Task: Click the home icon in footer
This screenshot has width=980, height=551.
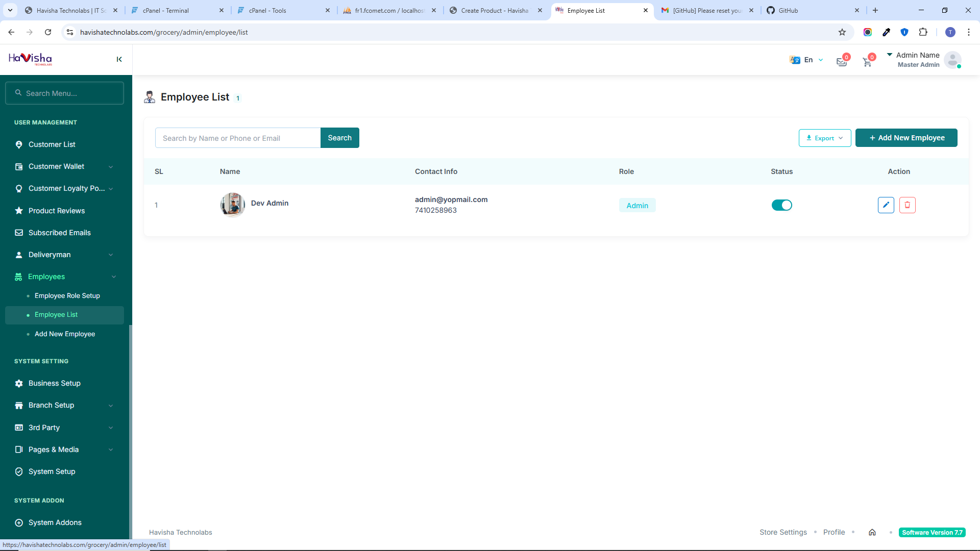Action: coord(872,532)
